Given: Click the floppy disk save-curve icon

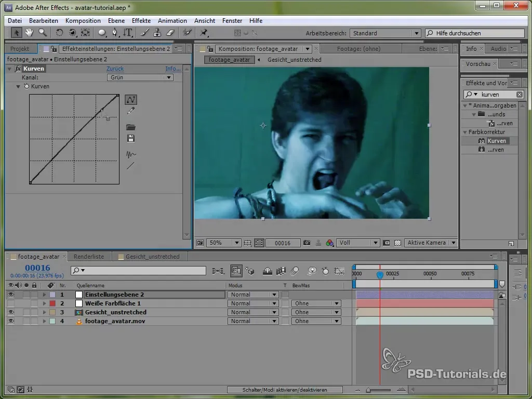Looking at the screenshot, I should (131, 138).
